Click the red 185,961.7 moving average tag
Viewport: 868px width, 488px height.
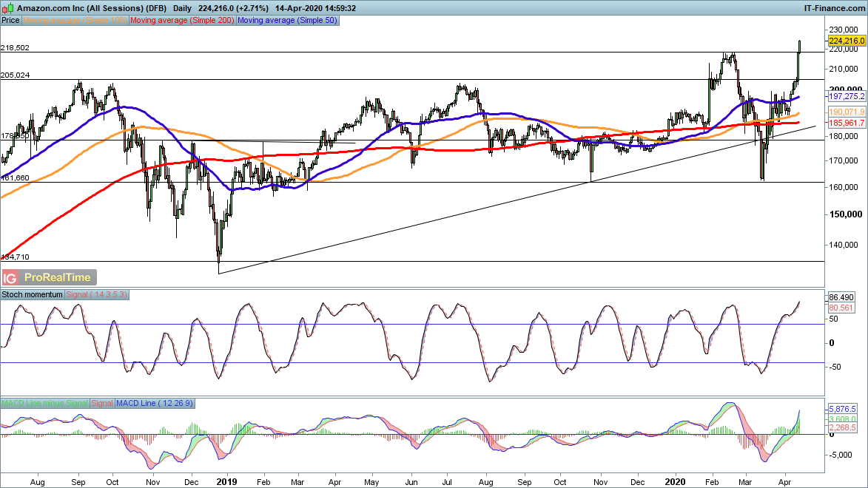coord(847,123)
